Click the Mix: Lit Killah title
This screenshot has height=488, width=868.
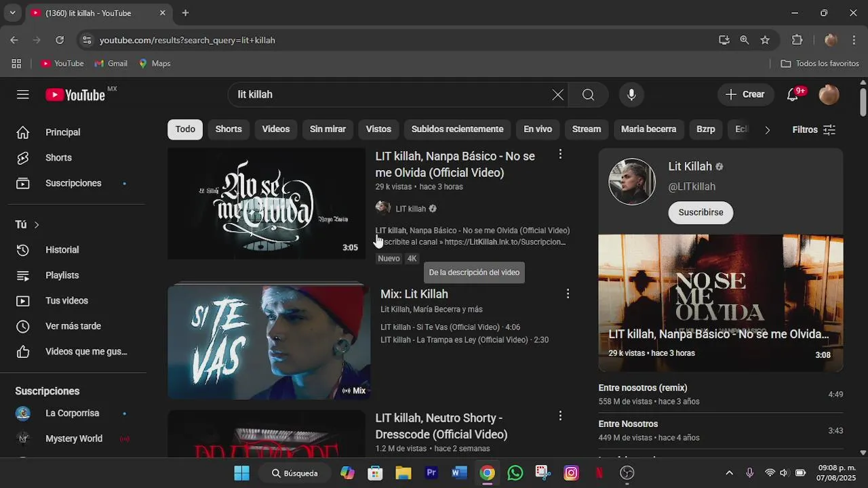[x=414, y=294]
